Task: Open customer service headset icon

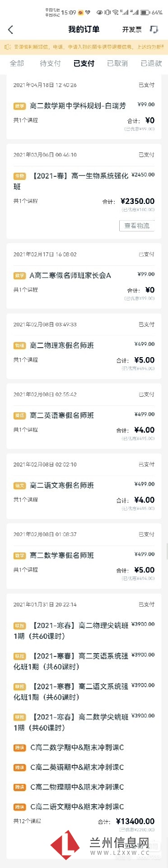Action: (x=154, y=29)
